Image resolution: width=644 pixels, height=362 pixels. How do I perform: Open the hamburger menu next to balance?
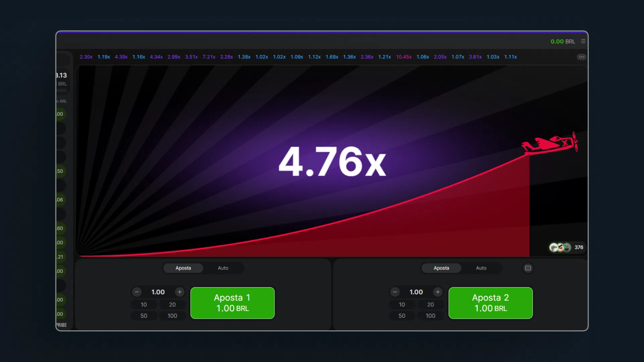point(583,41)
